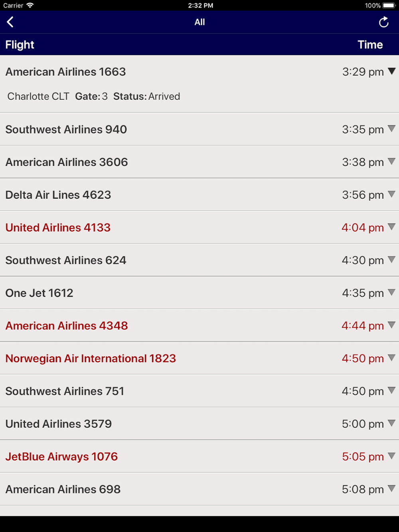Tap the Wi-Fi icon in status bar
This screenshot has width=399, height=532.
30,6
